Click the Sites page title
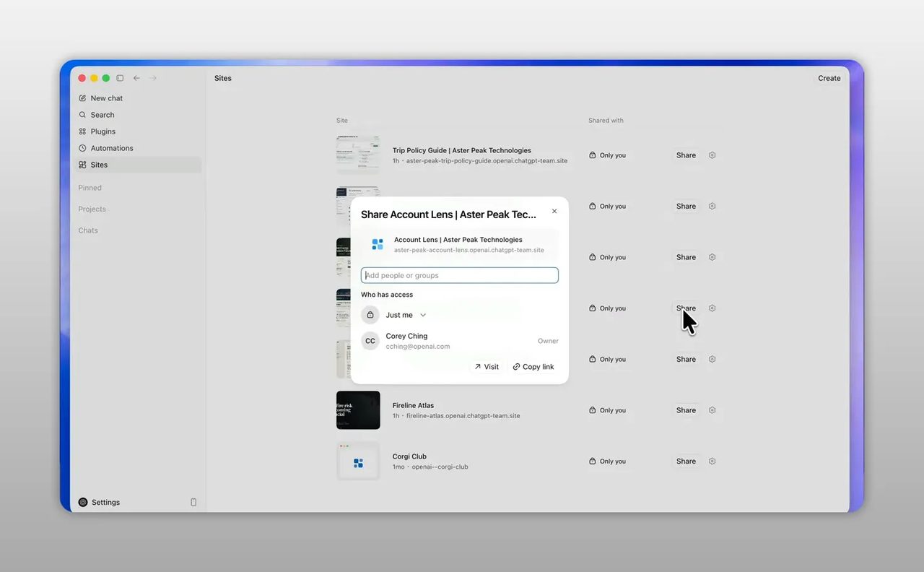The image size is (924, 572). pyautogui.click(x=223, y=78)
